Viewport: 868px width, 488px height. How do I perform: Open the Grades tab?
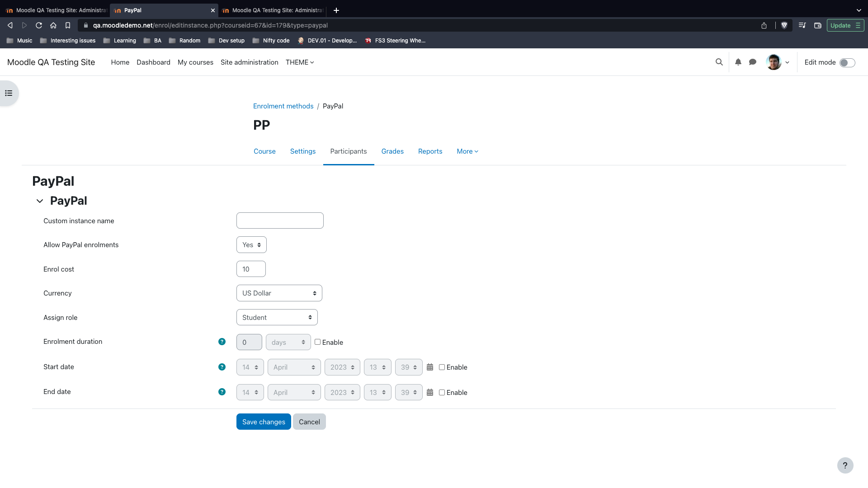click(392, 151)
